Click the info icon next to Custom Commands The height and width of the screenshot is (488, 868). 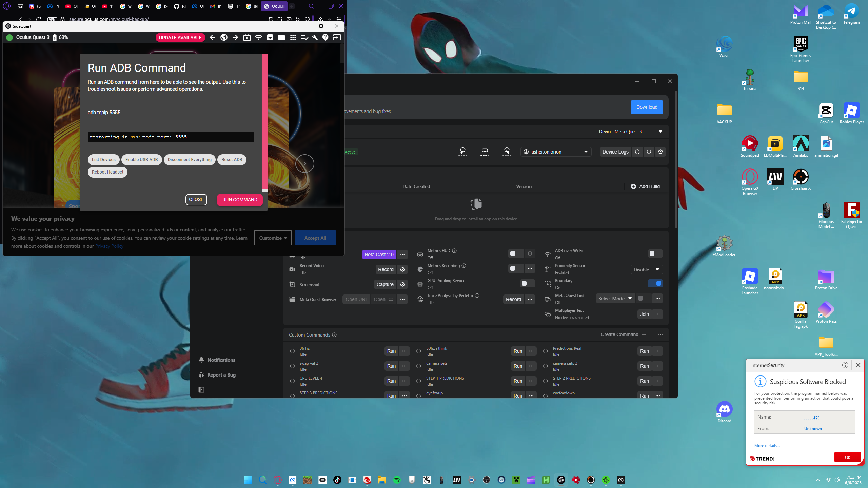334,335
